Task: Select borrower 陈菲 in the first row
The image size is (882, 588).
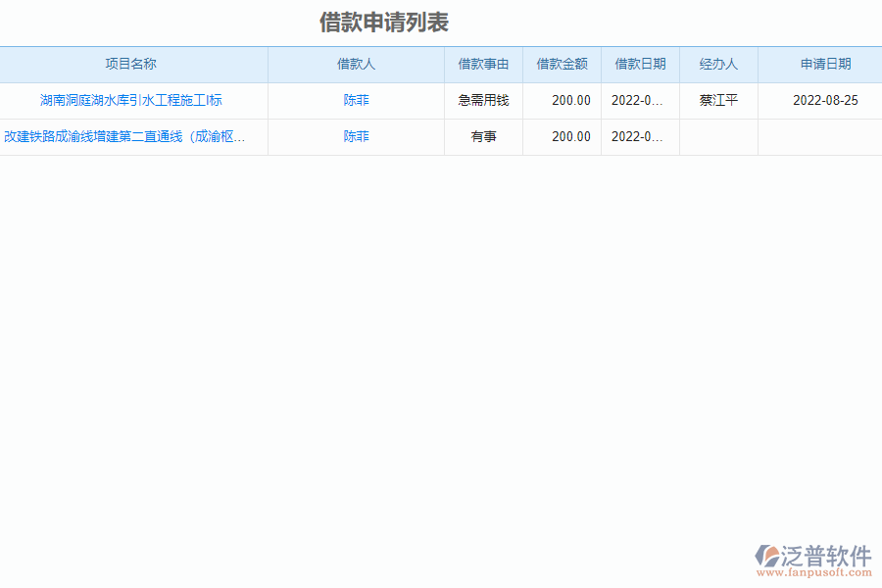Action: pyautogui.click(x=355, y=99)
